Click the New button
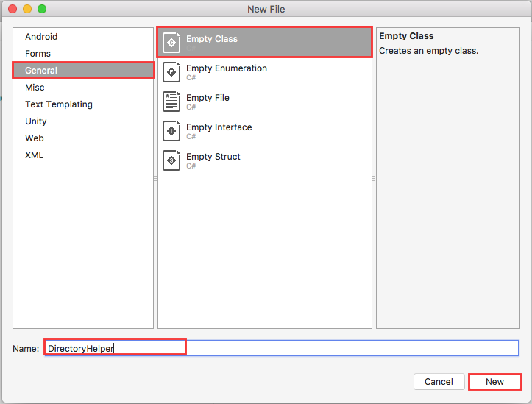 (494, 382)
